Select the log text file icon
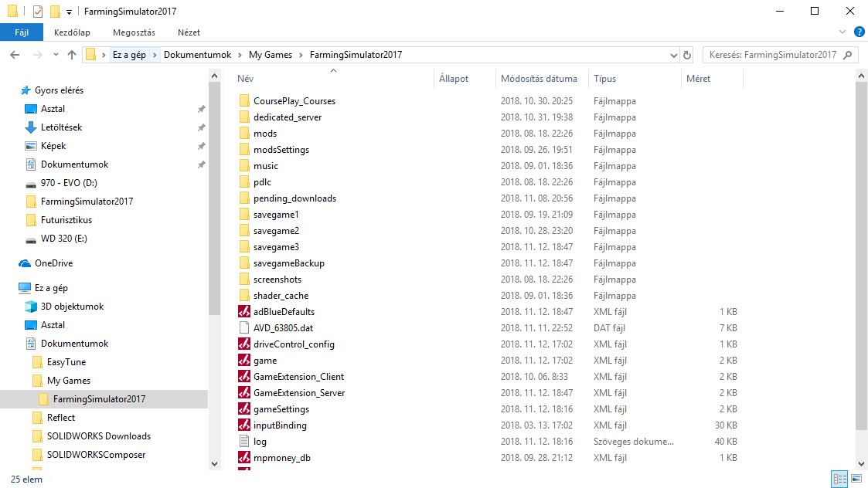This screenshot has height=488, width=868. [244, 442]
